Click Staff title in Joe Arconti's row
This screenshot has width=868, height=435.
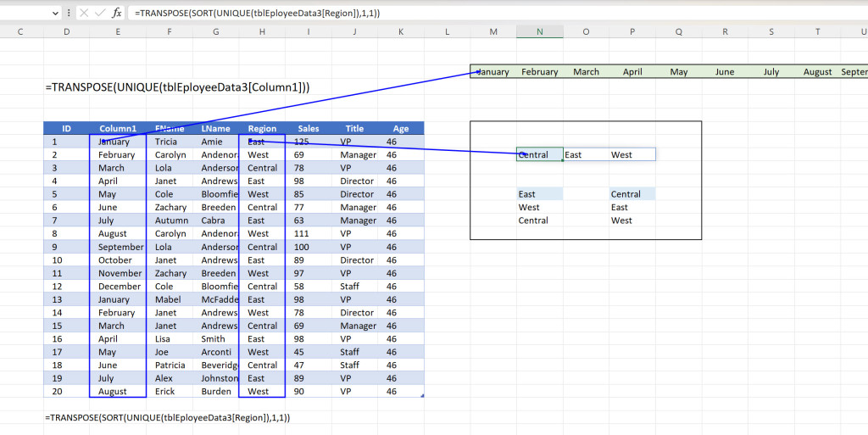[x=355, y=352]
